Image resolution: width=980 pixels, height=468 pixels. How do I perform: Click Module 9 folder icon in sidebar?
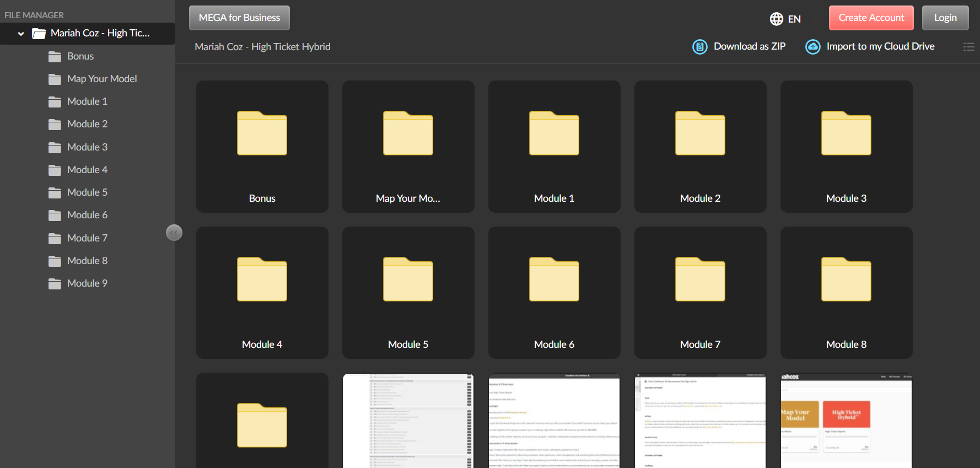pyautogui.click(x=55, y=284)
